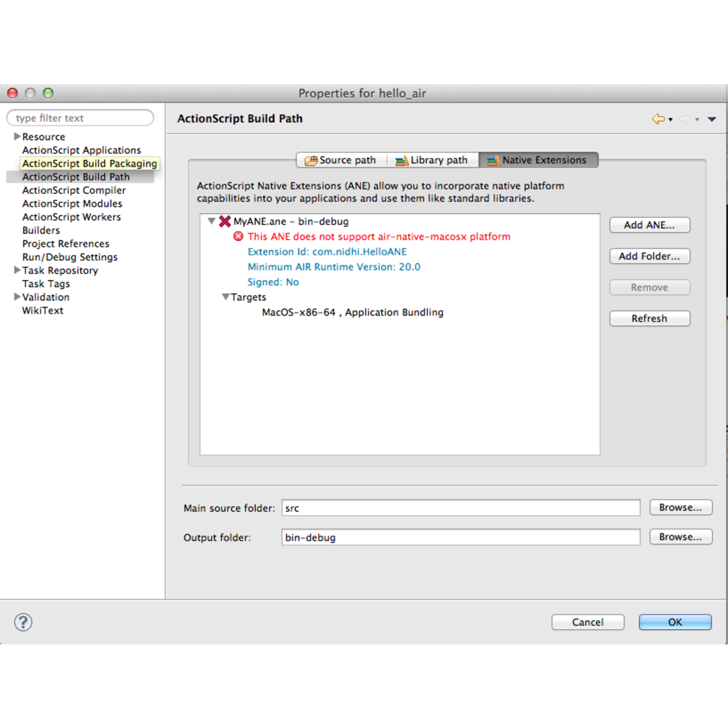Screen dimensions: 728x728
Task: Switch to the Source path tab
Action: 347,160
